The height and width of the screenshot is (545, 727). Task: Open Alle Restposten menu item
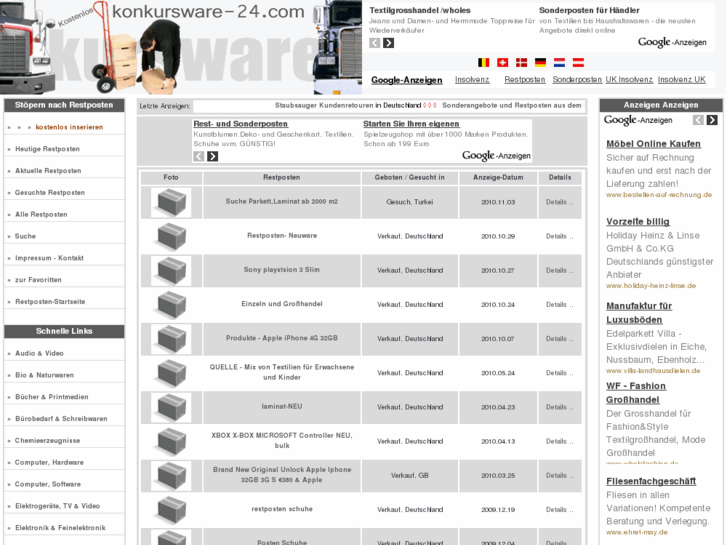pyautogui.click(x=41, y=214)
